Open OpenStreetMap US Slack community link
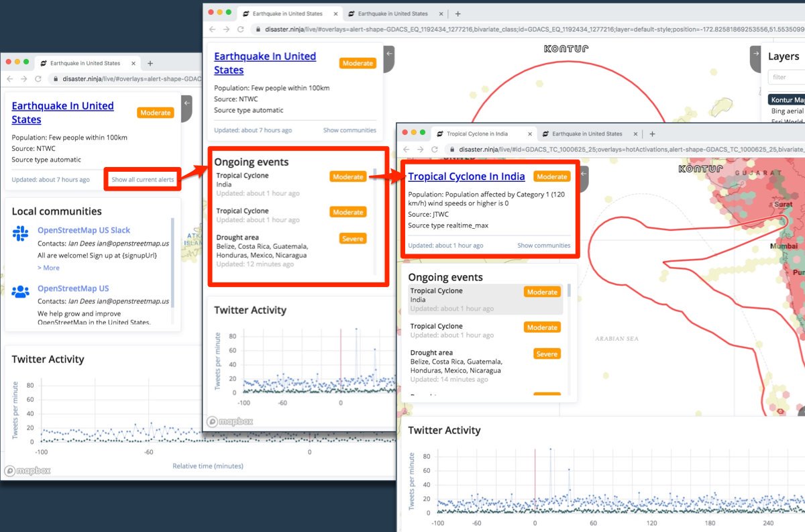 tap(84, 230)
